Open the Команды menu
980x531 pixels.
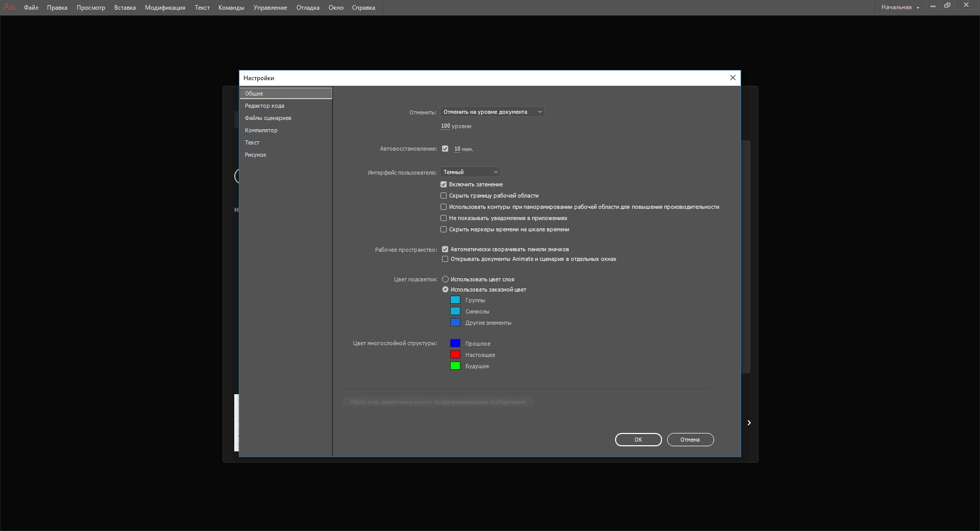click(231, 8)
